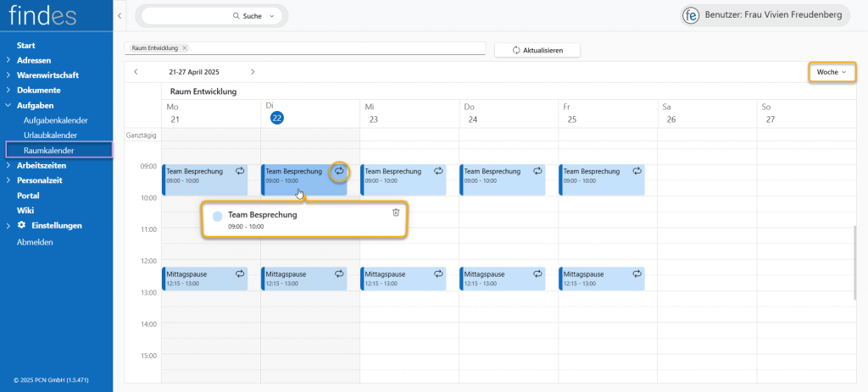
Task: Remove the Raum Entwicklung filter tag
Action: click(x=185, y=48)
